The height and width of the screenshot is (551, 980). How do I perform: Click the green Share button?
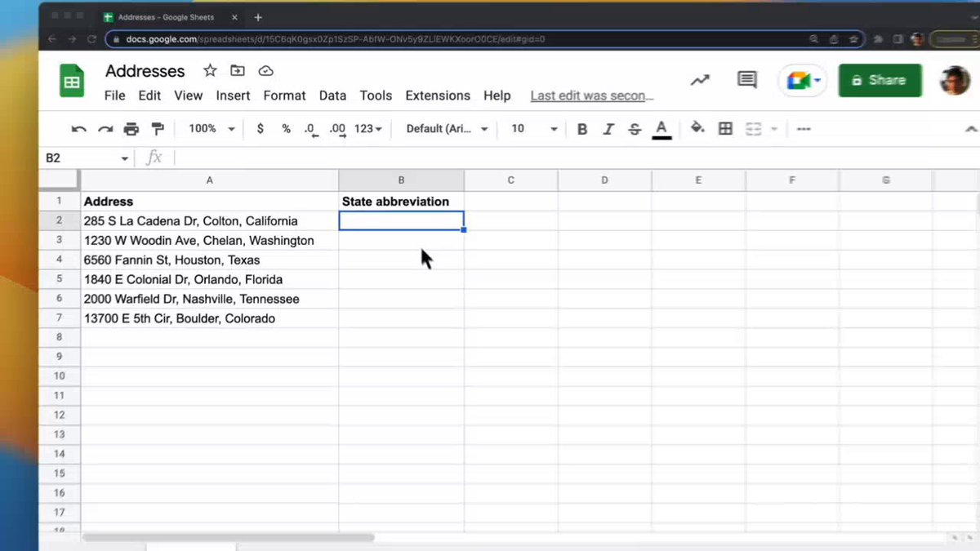880,80
